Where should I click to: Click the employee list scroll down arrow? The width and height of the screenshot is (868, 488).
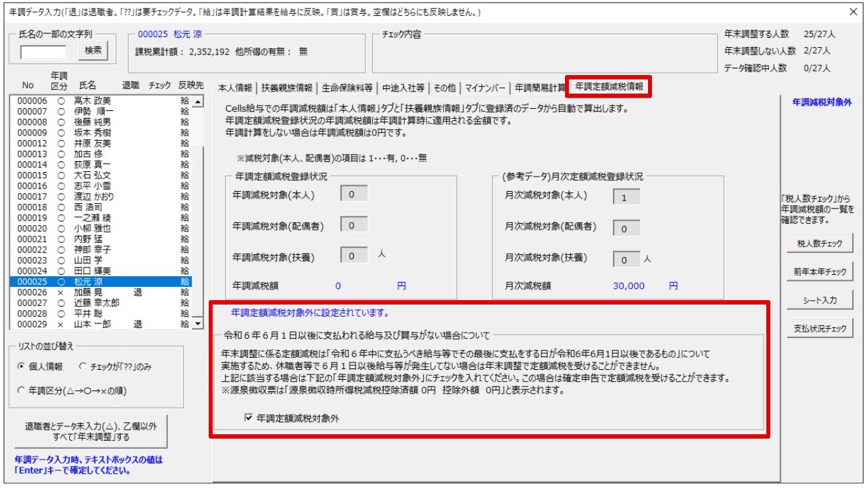tap(197, 324)
